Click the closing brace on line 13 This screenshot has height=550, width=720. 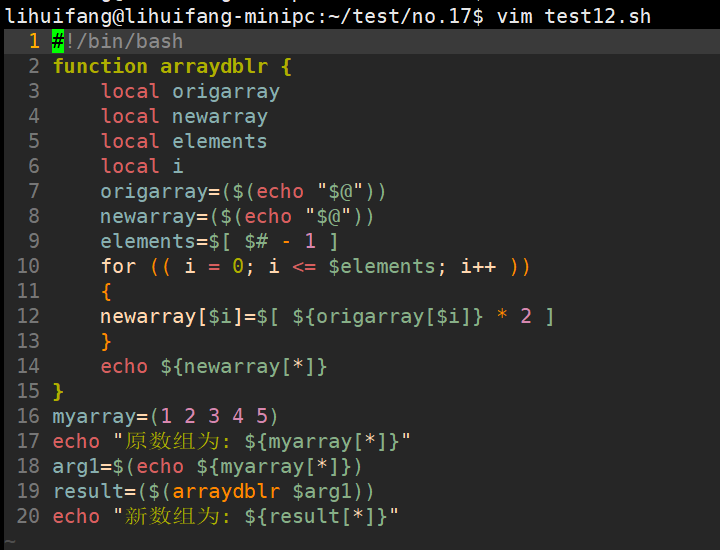click(106, 341)
